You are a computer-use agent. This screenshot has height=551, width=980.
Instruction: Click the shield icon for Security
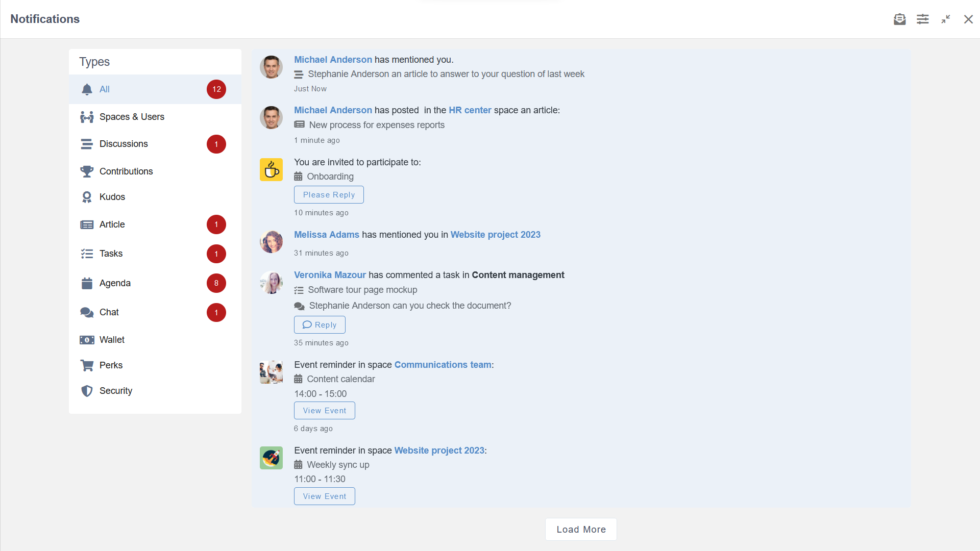coord(87,391)
